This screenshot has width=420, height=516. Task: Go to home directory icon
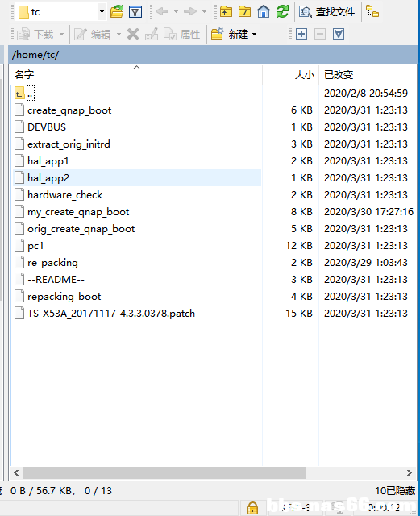[264, 12]
